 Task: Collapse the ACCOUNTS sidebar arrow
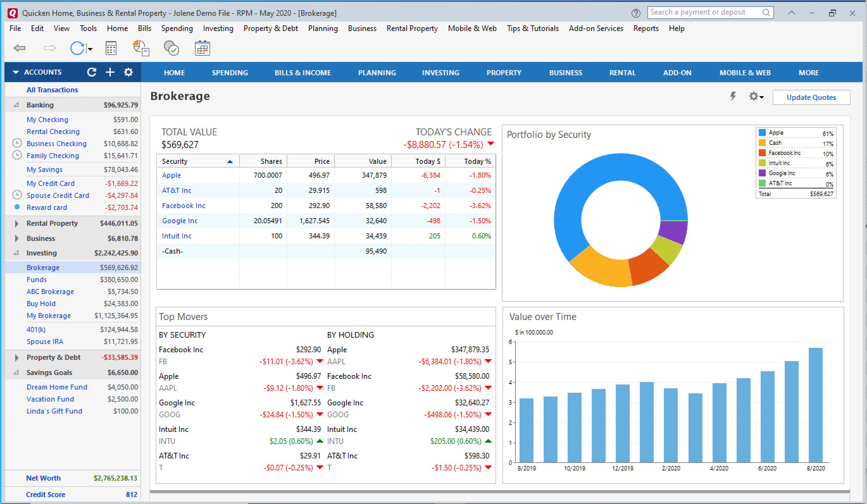(16, 72)
